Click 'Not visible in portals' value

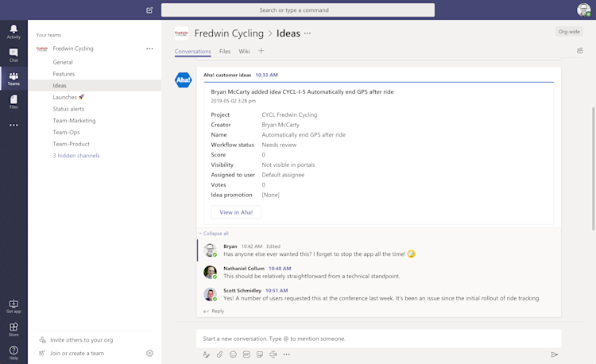pos(288,165)
